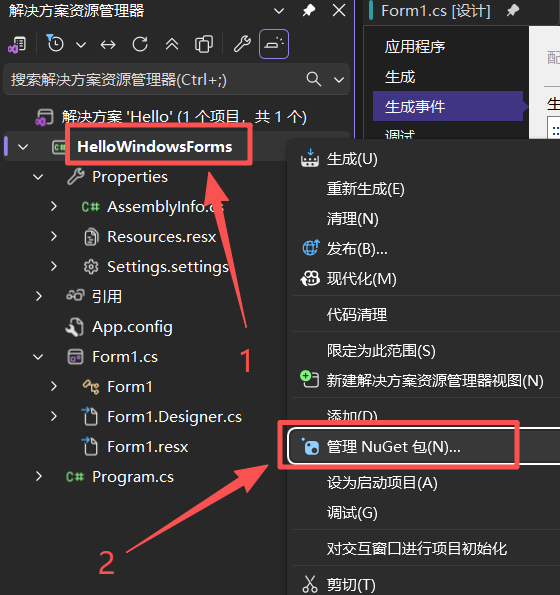
Task: Click the build icon beside 生成(U)
Action: pyautogui.click(x=310, y=158)
